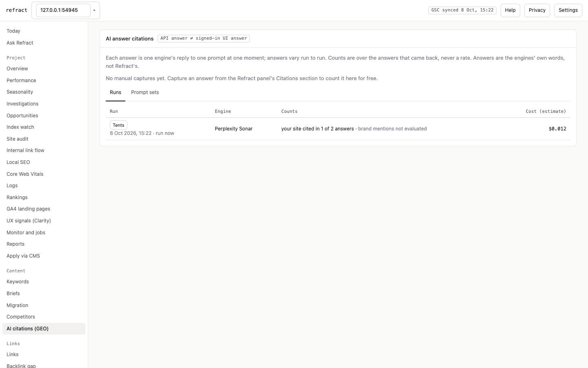The image size is (588, 368).
Task: Open the Privacy button
Action: pyautogui.click(x=537, y=10)
